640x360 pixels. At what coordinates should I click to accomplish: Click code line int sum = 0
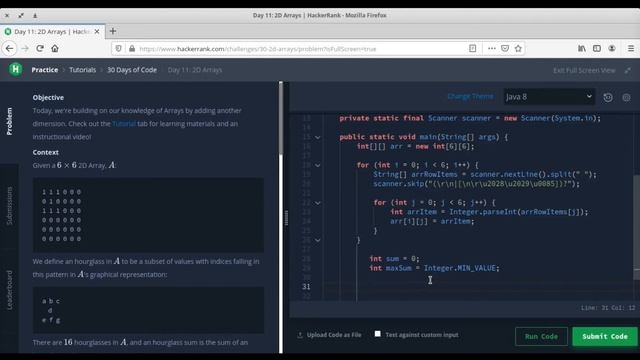click(x=394, y=259)
